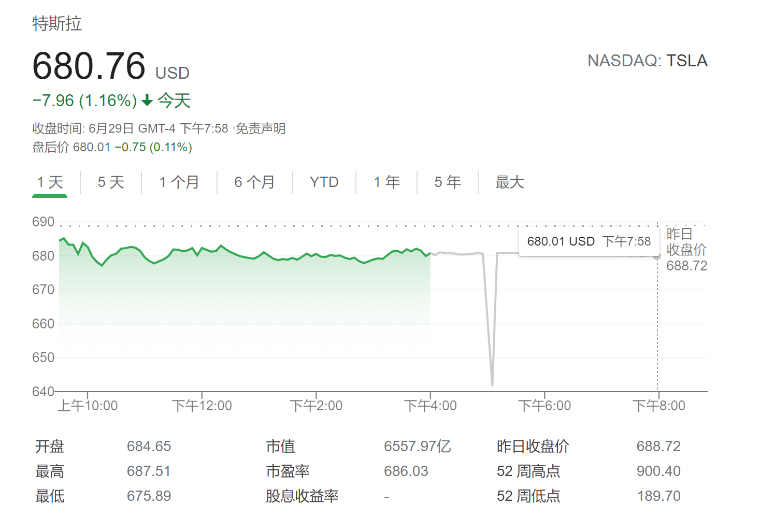
Task: Click the 下午4:00 axis label
Action: click(431, 406)
